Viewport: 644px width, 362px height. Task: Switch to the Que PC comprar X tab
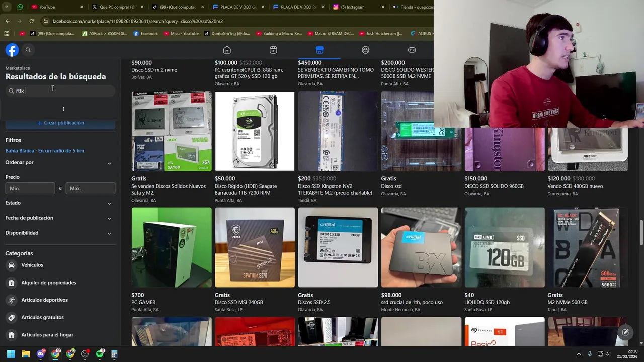coord(117,7)
